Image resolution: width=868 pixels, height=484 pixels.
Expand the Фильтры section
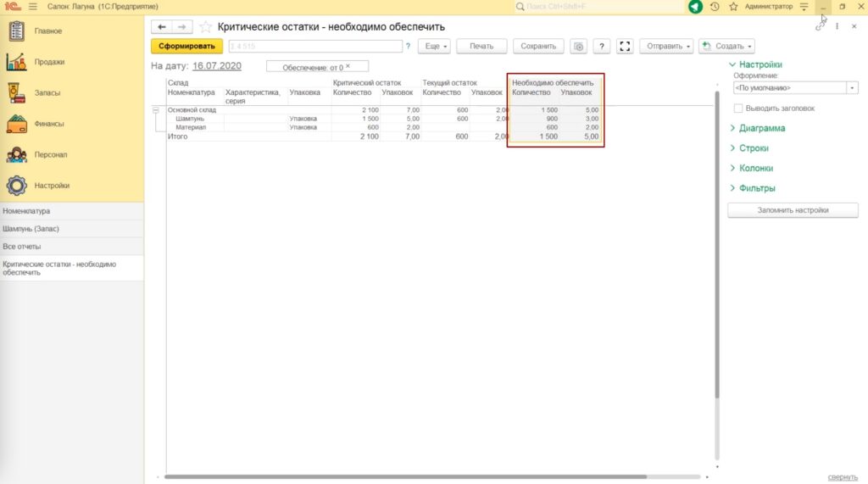point(753,188)
